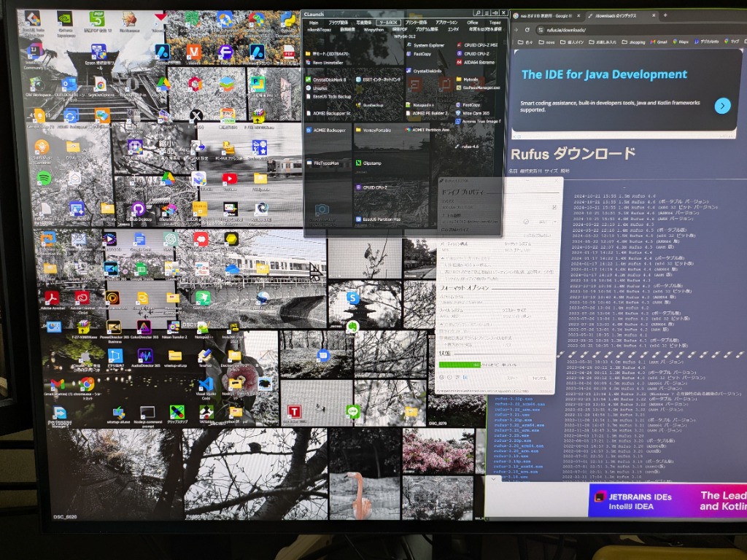The image size is (747, 560).
Task: Open X desktop shortcut
Action: [x=196, y=117]
